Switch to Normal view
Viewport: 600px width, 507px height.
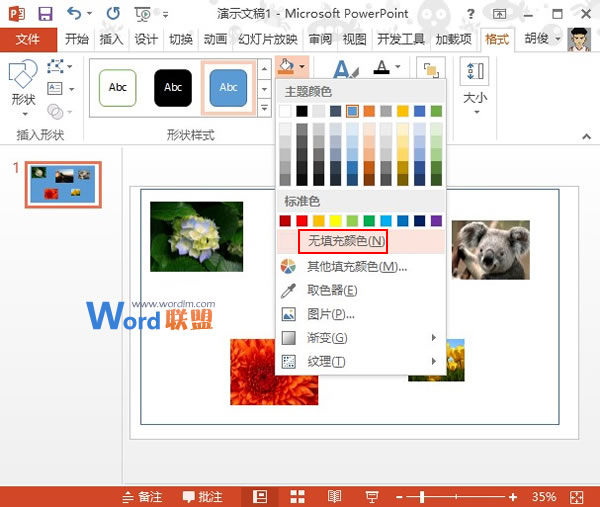pos(260,497)
